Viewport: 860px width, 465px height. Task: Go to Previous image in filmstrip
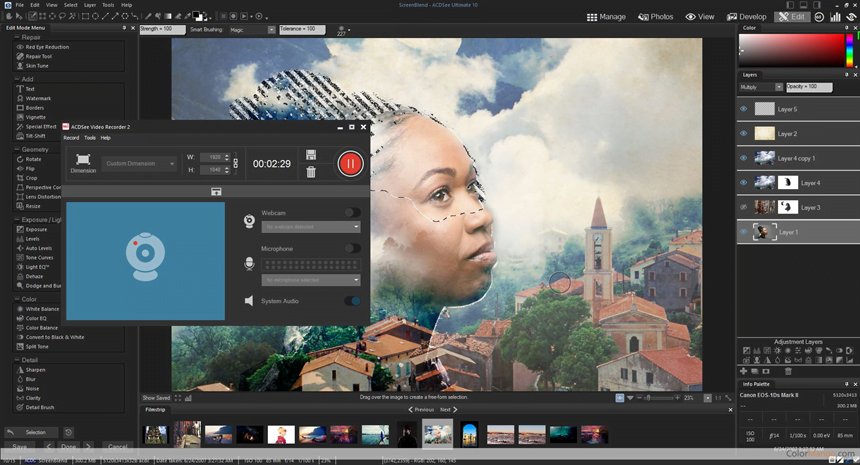pos(421,410)
